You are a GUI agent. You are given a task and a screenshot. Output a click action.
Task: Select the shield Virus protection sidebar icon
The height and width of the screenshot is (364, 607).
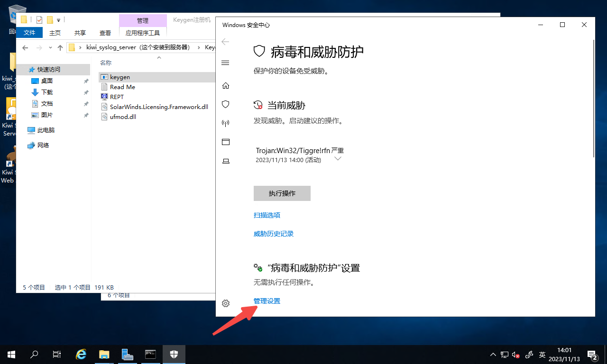point(226,104)
